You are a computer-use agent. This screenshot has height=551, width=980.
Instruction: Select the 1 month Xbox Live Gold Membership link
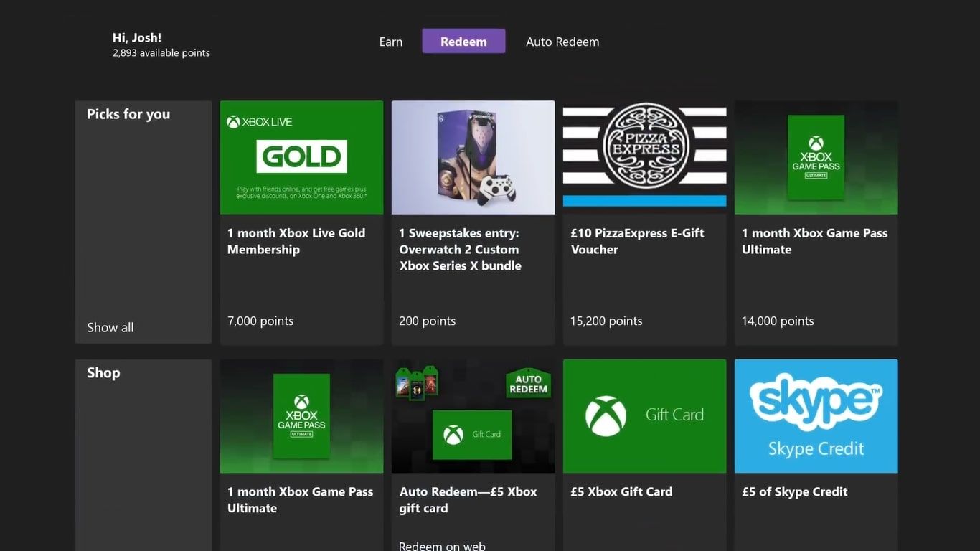(296, 241)
